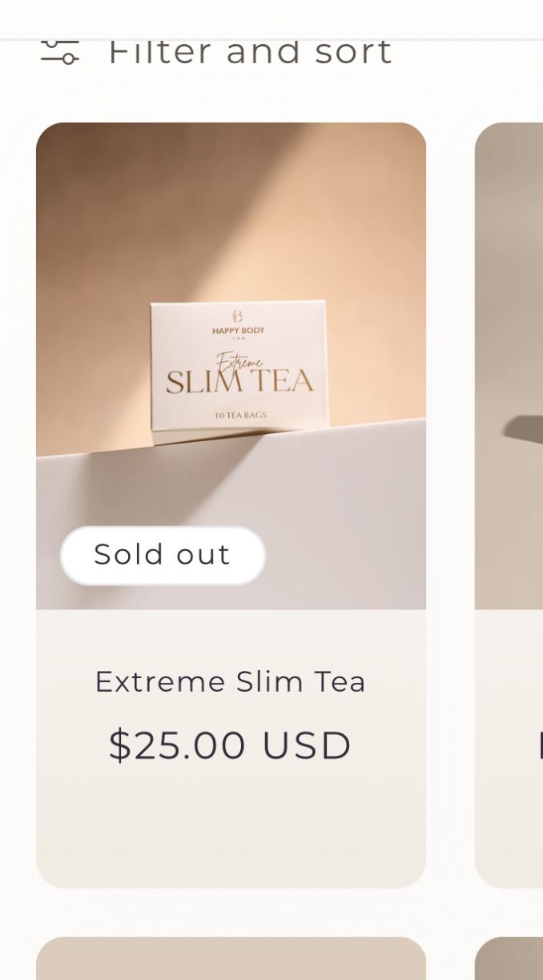Click the word "sort" in the filter label

[354, 51]
